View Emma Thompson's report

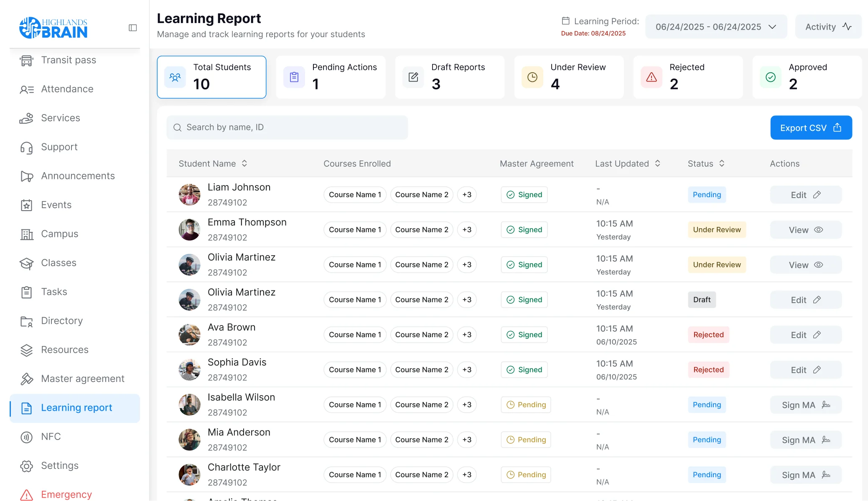(806, 230)
